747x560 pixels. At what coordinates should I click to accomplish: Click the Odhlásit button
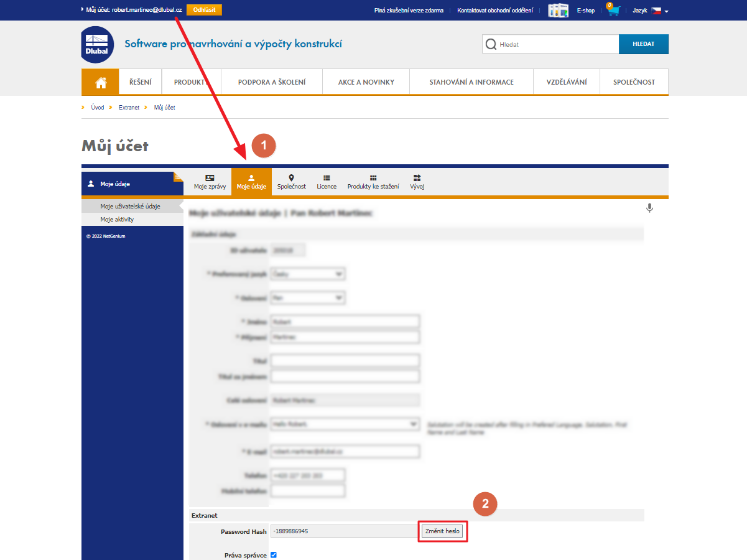[204, 10]
